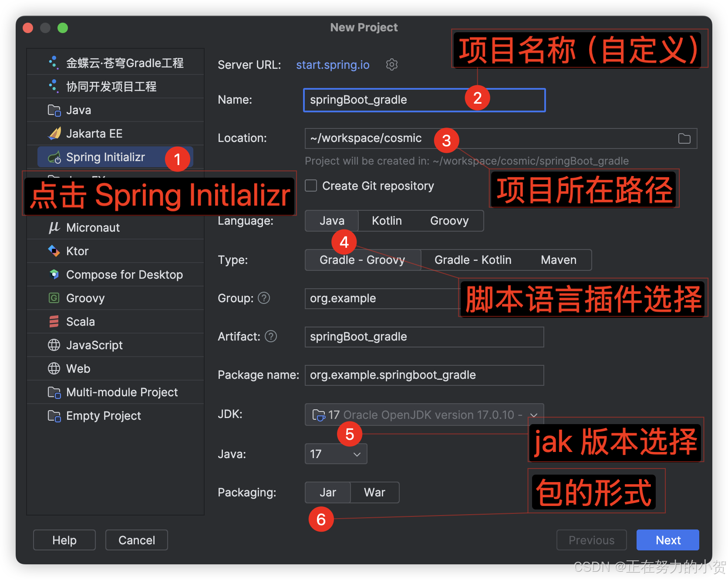728x580 pixels.
Task: Click the Multi-module Project folder icon
Action: 54,392
